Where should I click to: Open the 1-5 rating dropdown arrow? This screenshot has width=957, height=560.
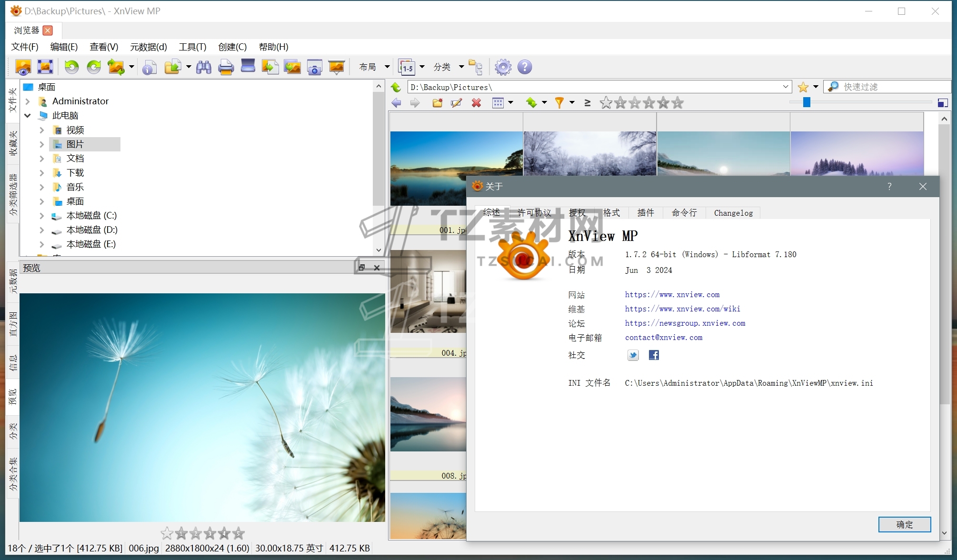pos(422,67)
